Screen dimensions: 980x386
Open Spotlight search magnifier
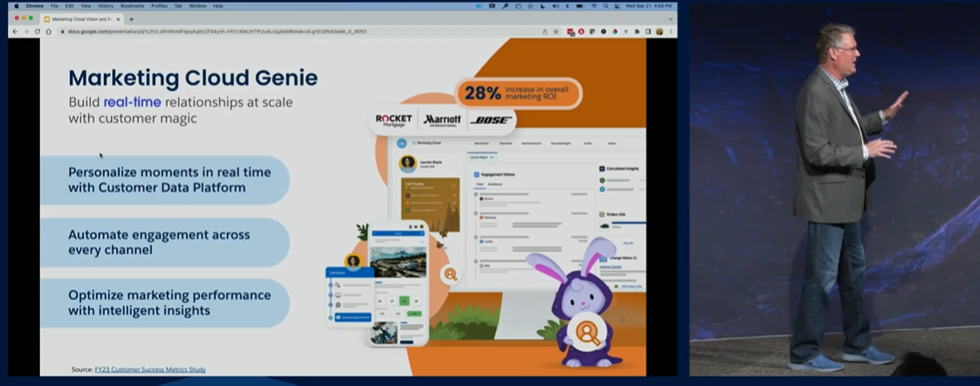pyautogui.click(x=605, y=6)
